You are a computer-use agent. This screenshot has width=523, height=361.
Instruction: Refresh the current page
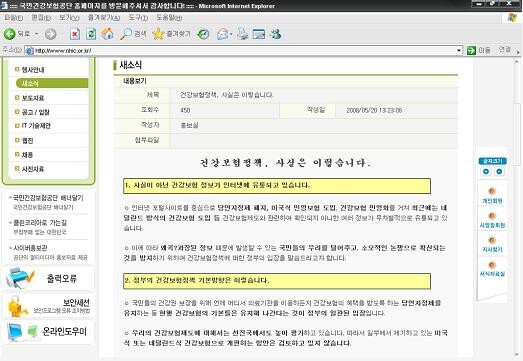coord(91,34)
